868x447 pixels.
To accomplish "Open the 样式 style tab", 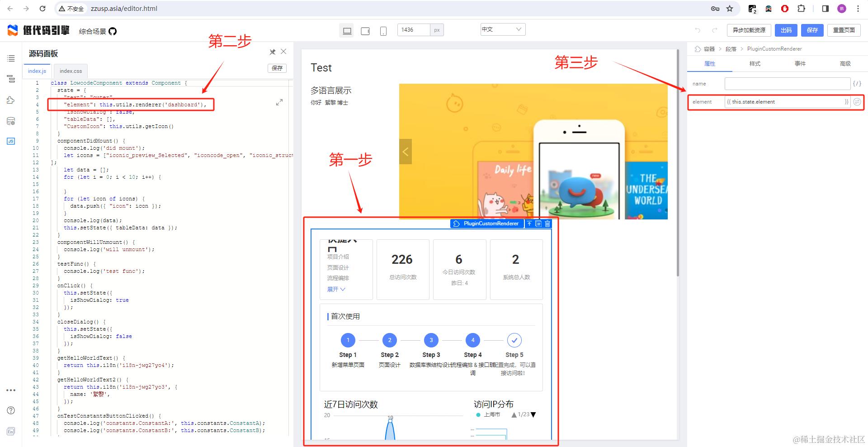I will (x=755, y=64).
